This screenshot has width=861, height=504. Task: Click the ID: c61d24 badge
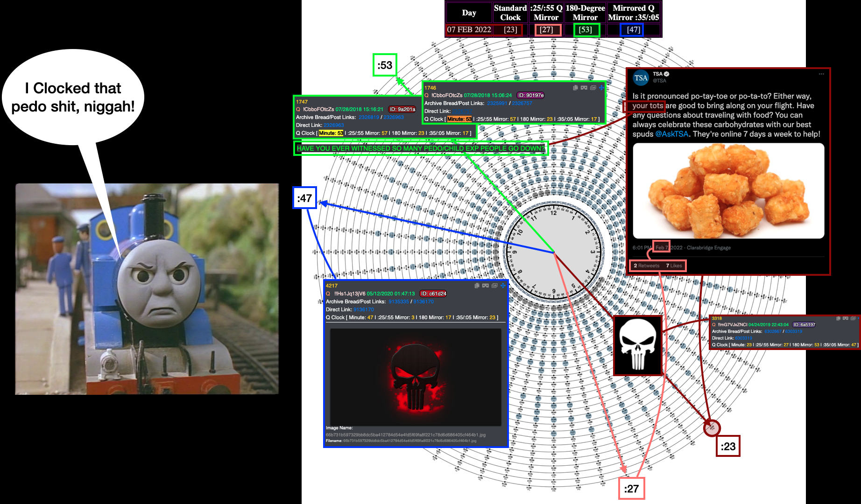433,294
